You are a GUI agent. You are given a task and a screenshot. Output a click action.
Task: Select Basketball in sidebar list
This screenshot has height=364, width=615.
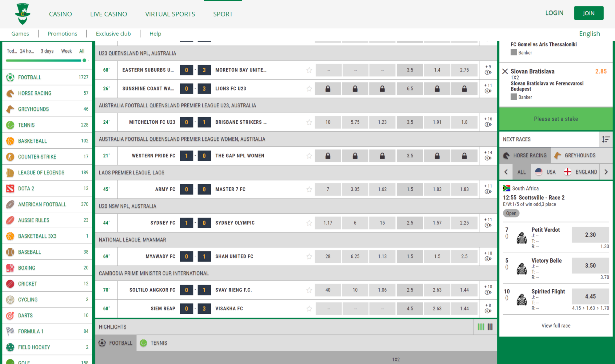47,141
